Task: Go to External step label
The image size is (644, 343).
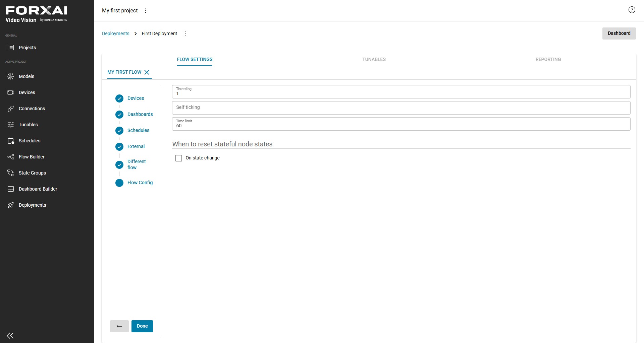Action: [136, 146]
